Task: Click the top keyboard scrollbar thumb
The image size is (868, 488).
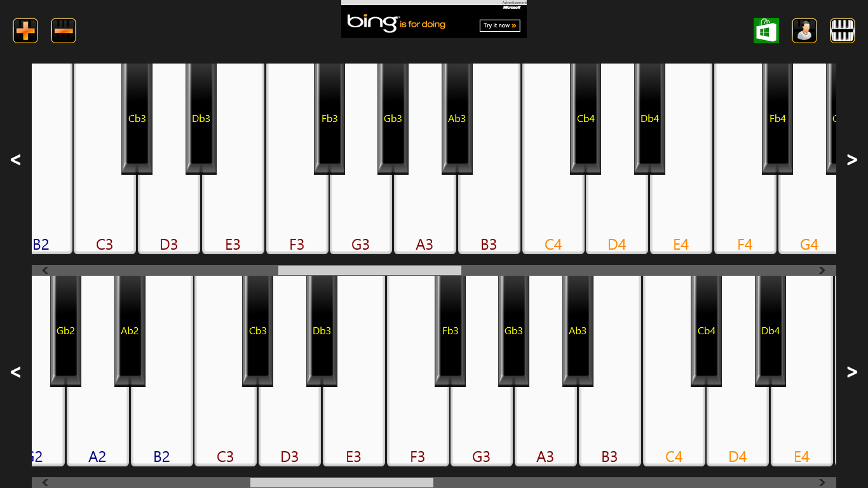Action: [x=370, y=270]
